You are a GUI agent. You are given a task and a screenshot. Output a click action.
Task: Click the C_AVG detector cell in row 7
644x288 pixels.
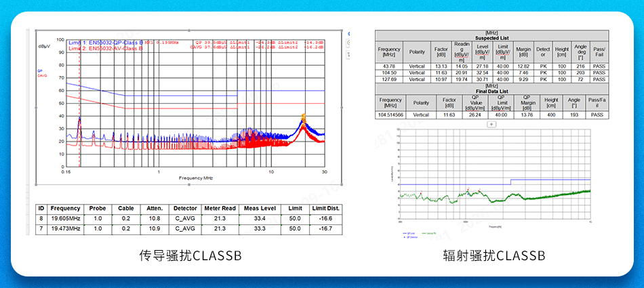coord(185,228)
